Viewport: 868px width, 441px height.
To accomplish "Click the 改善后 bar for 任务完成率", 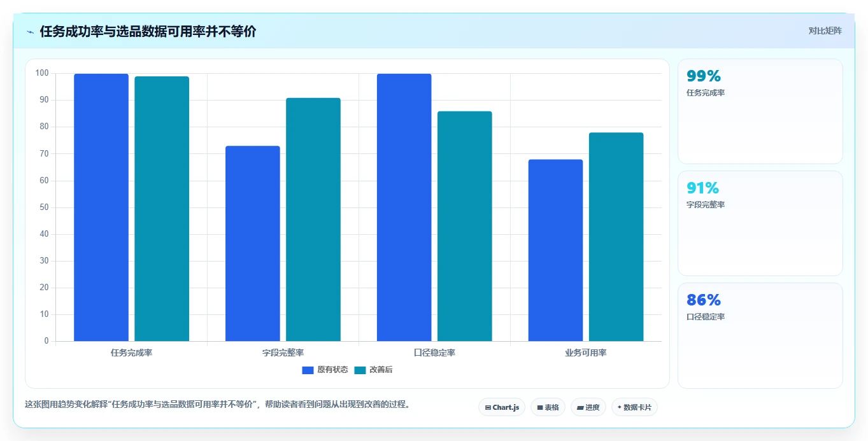I will coord(162,209).
